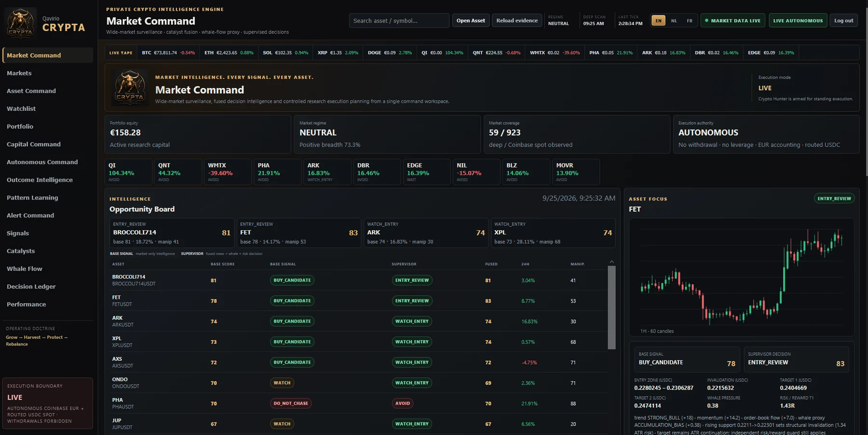Select the WMTX -39.60% mover tile

click(228, 172)
